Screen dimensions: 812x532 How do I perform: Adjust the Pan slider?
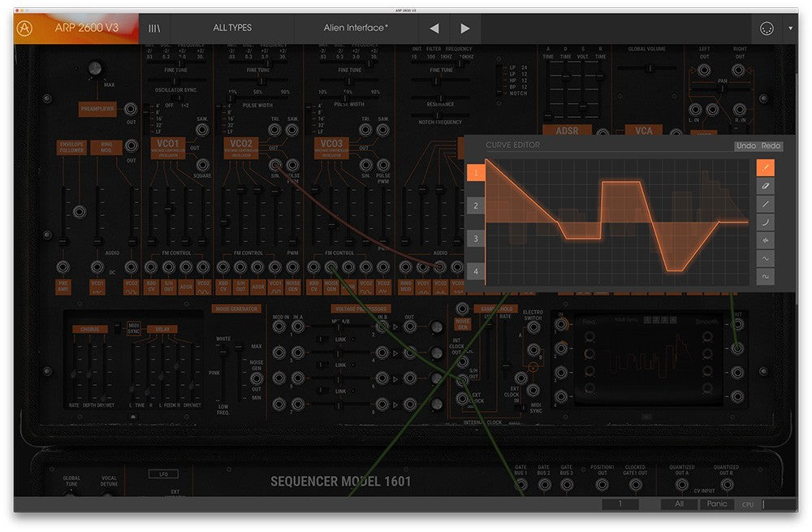coord(722,89)
